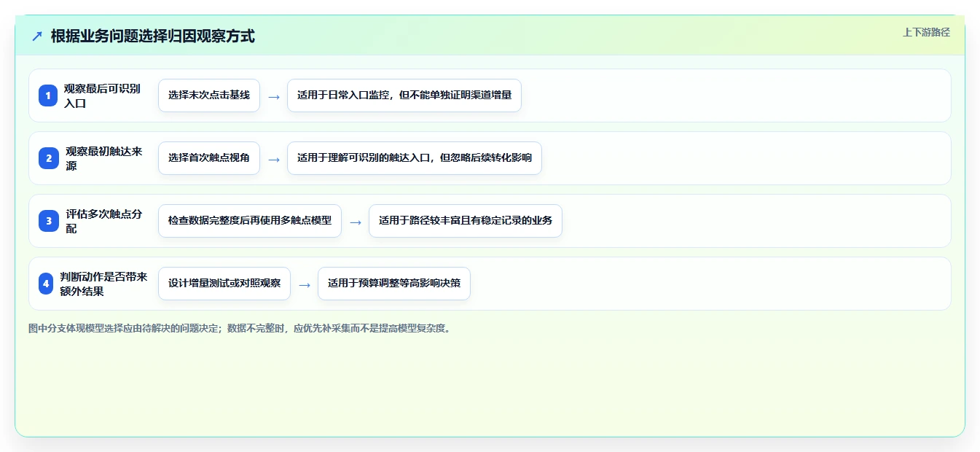
Task: Click the 检查数据完整度后再使用多触点模型 box
Action: click(x=250, y=221)
